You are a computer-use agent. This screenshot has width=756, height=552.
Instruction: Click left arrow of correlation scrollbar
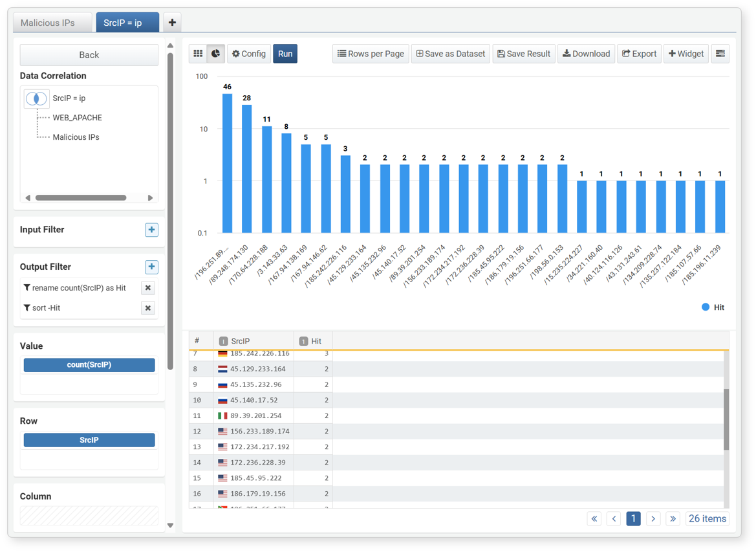point(28,198)
